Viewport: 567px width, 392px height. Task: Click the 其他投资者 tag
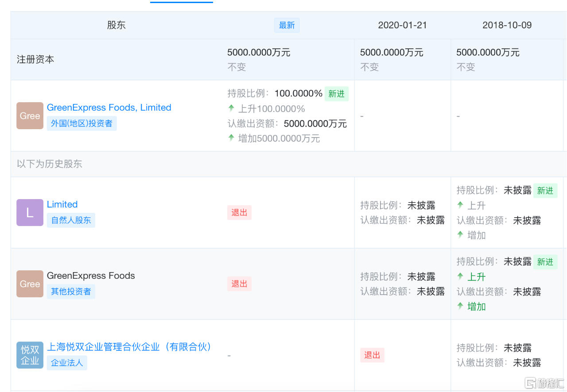pos(71,292)
